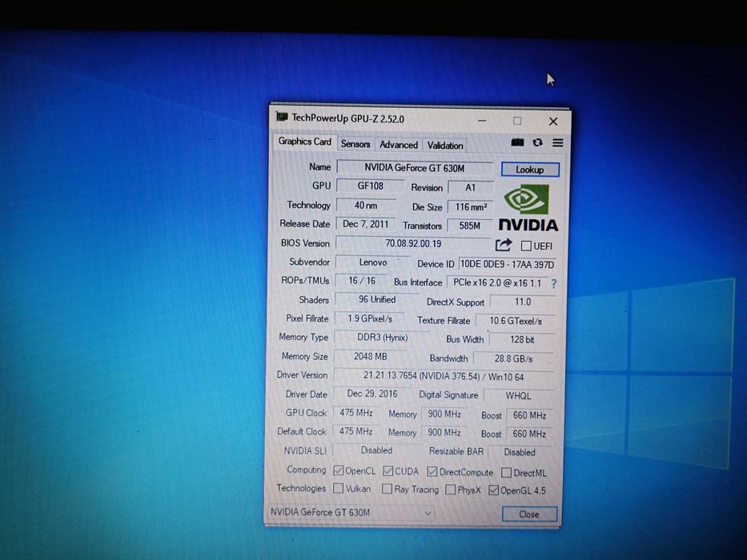Click the refresh icon in GPU-Z
Screen dimensions: 747x560
537,142
